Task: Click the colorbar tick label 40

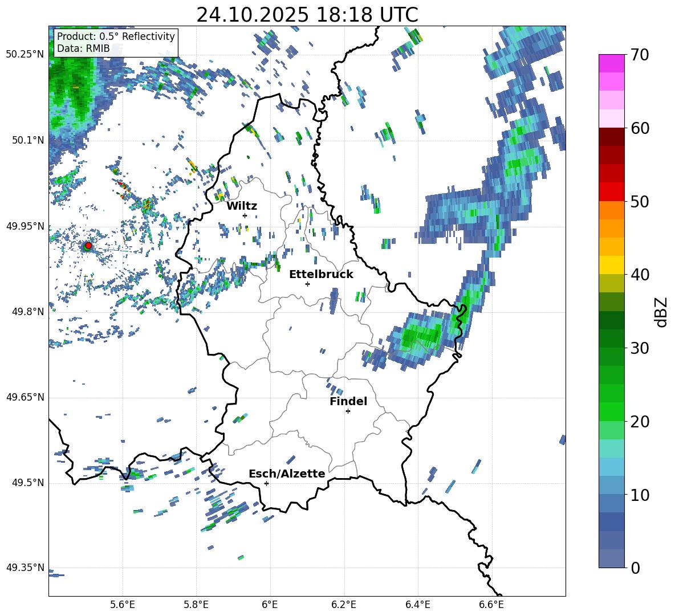Action: click(x=640, y=275)
